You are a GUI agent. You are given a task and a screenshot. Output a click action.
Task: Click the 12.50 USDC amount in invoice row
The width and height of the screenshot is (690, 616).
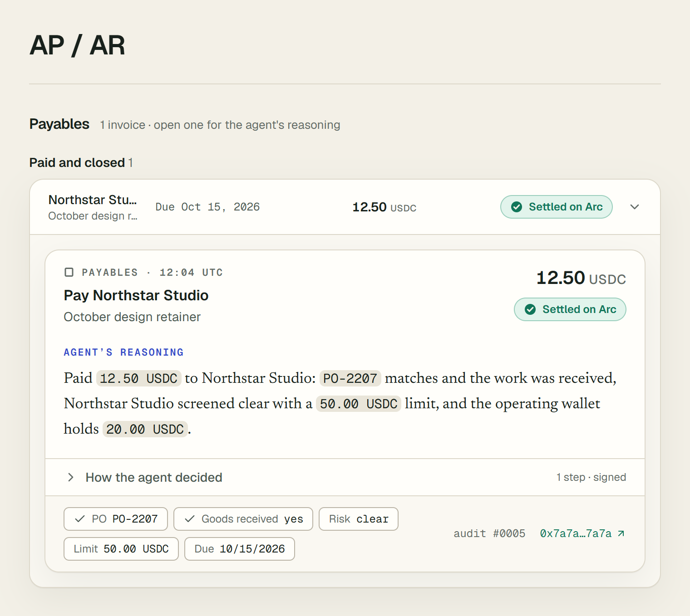pos(384,207)
